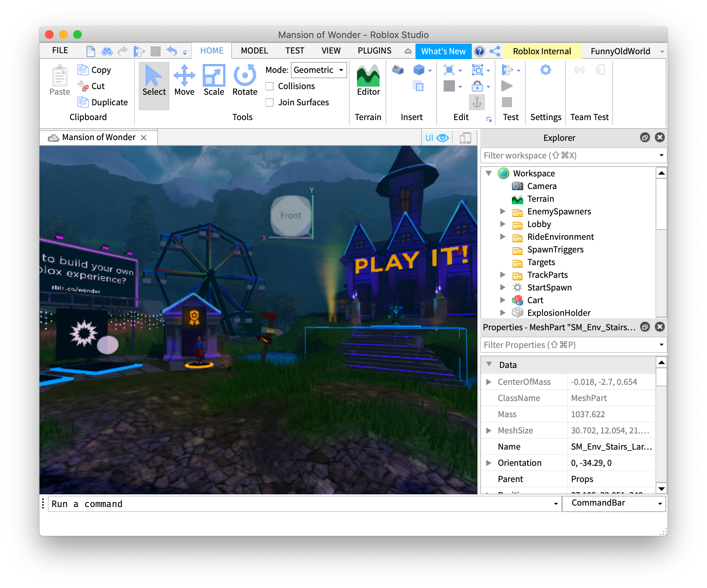
Task: Open the FunnyOldWorld account dropdown
Action: (662, 51)
